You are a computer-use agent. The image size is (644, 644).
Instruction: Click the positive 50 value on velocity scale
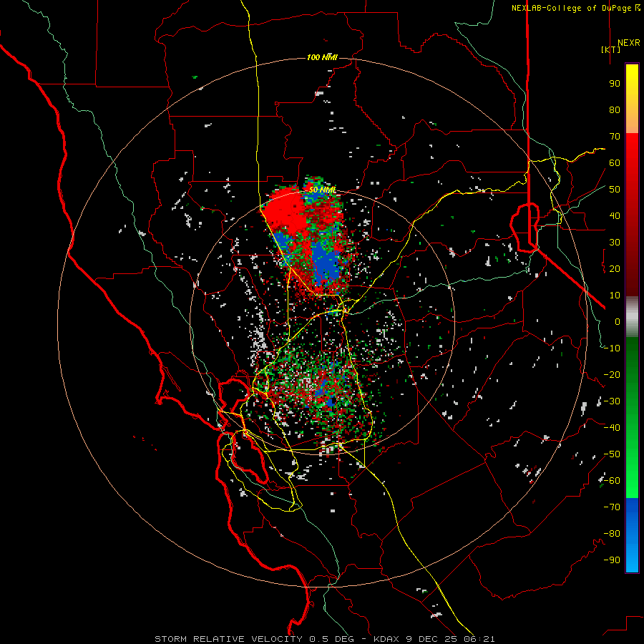[x=615, y=190]
